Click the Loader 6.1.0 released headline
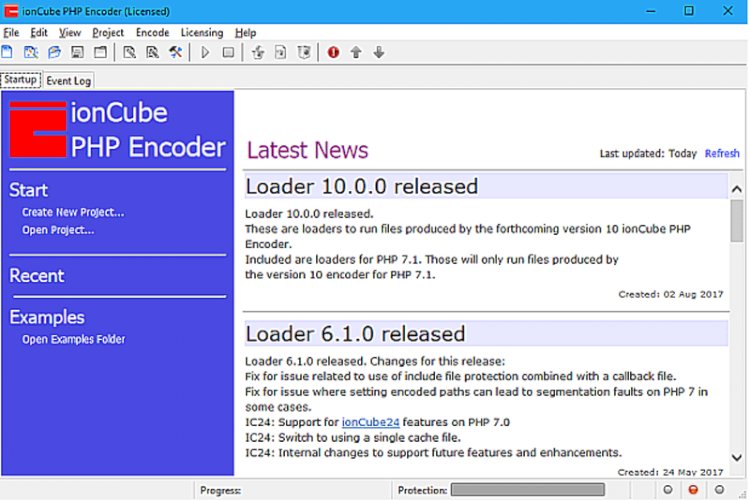The image size is (750, 501). [x=355, y=334]
